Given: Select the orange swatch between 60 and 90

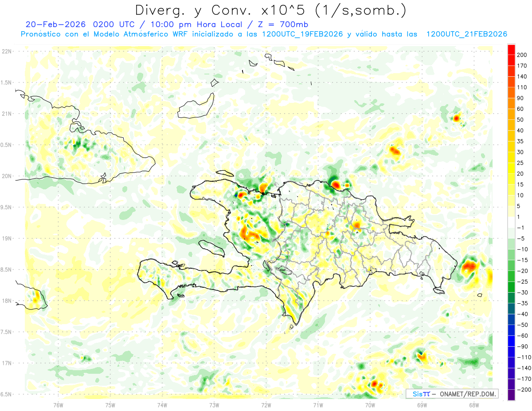Looking at the screenshot, I should 511,103.
